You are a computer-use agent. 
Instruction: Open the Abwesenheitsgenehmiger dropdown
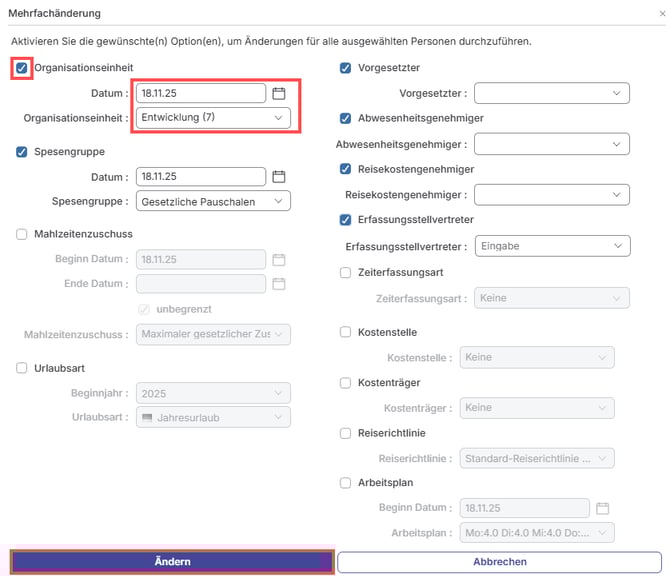click(551, 144)
